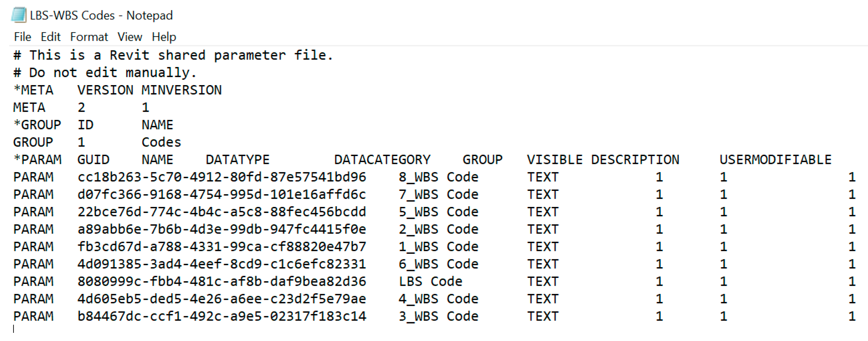Viewport: 868px width, 341px height.
Task: Click the 'DESCRIPTION' column header text
Action: (x=635, y=160)
